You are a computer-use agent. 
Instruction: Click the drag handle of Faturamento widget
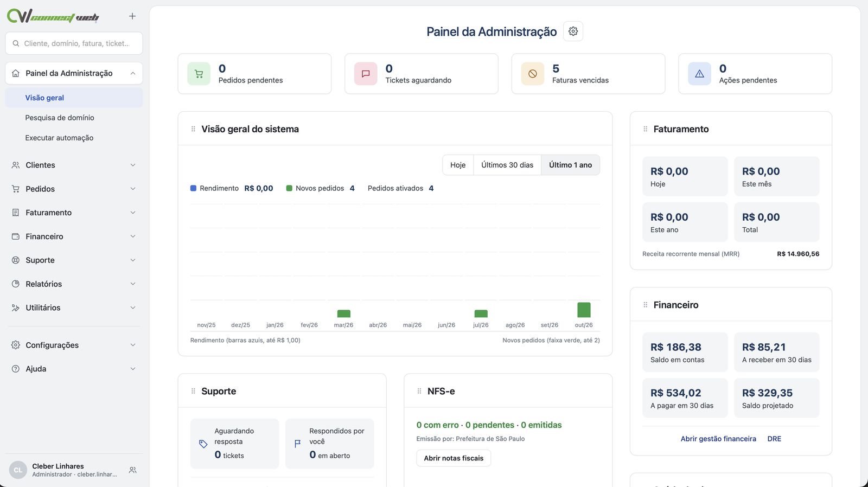tap(645, 129)
